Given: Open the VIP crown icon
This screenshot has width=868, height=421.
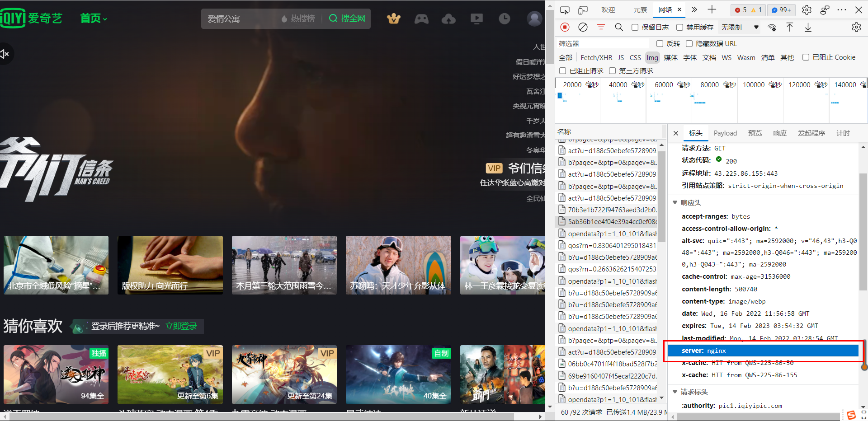Looking at the screenshot, I should pos(394,19).
